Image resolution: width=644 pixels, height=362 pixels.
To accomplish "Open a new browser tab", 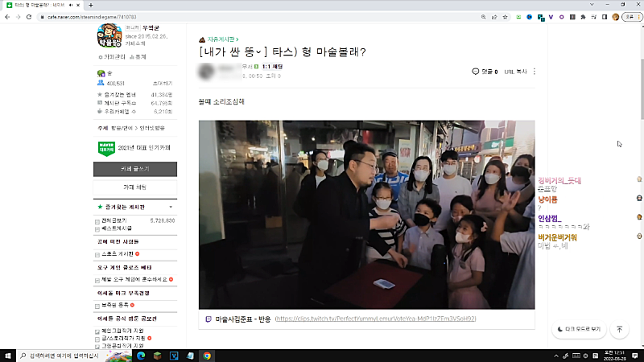I will [91, 6].
